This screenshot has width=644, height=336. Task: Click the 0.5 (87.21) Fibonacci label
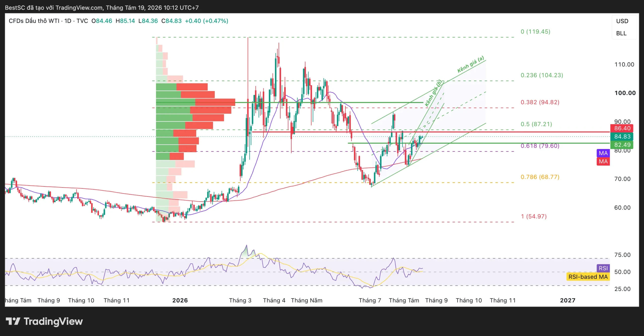coord(536,124)
